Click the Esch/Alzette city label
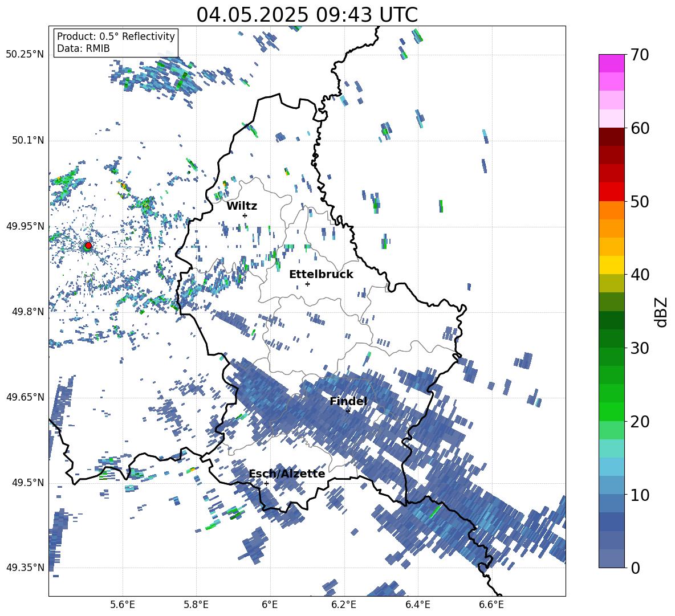This screenshot has width=675, height=616. pos(287,474)
